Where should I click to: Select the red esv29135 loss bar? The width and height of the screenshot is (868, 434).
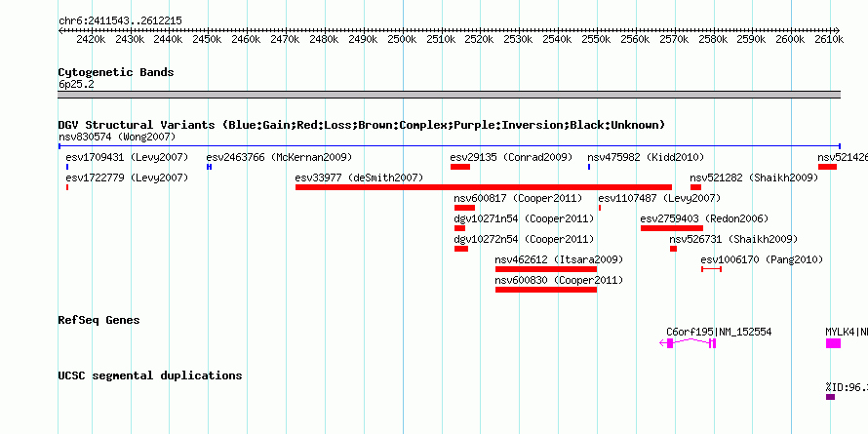460,167
